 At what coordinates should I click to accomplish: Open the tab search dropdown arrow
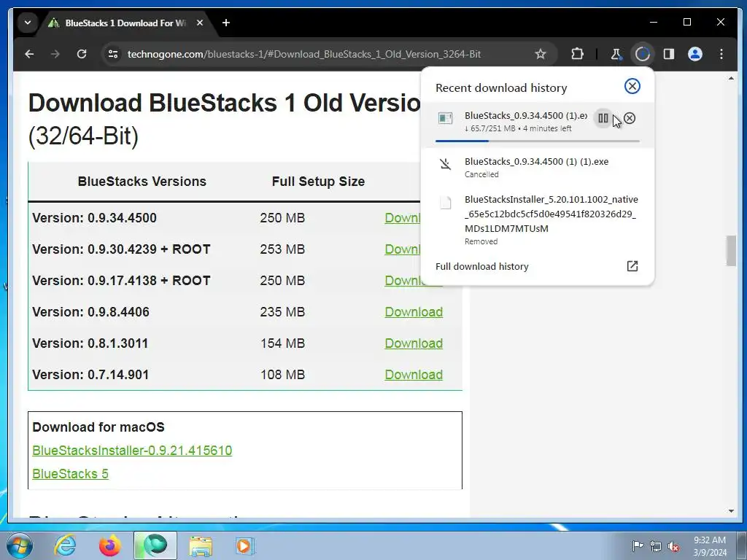point(28,23)
